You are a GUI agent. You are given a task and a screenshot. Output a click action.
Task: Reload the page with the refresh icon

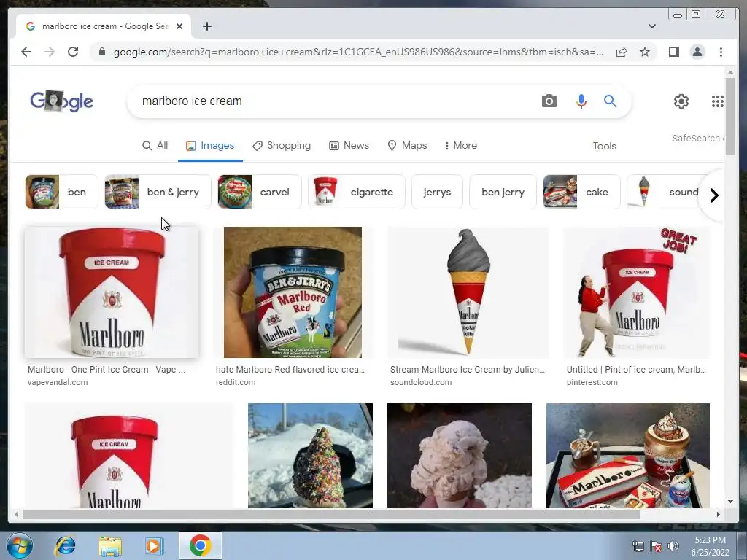[73, 52]
